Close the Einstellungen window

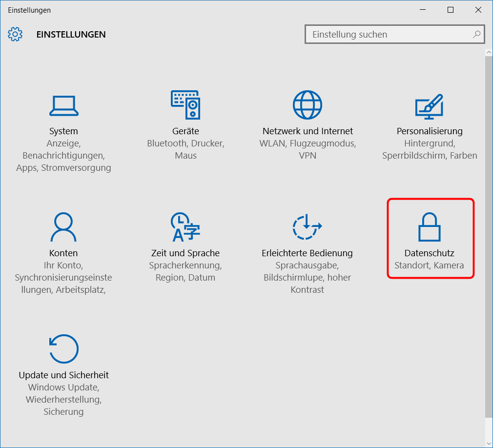pos(478,10)
